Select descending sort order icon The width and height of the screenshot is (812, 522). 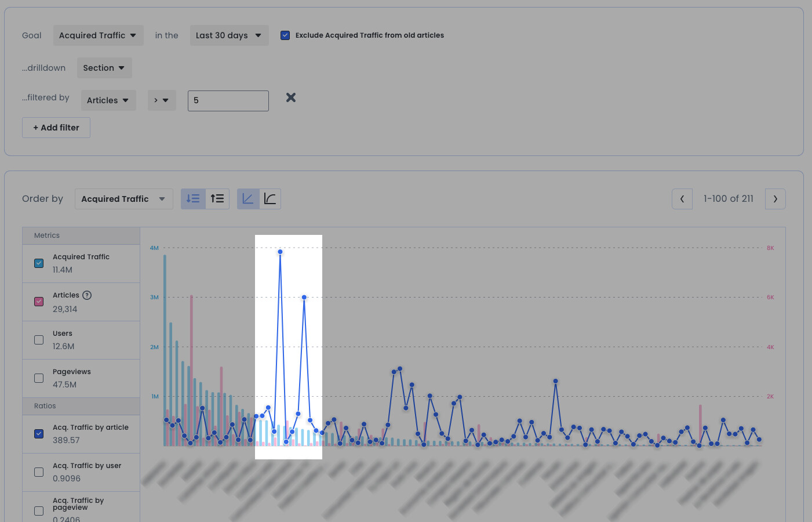tap(193, 199)
